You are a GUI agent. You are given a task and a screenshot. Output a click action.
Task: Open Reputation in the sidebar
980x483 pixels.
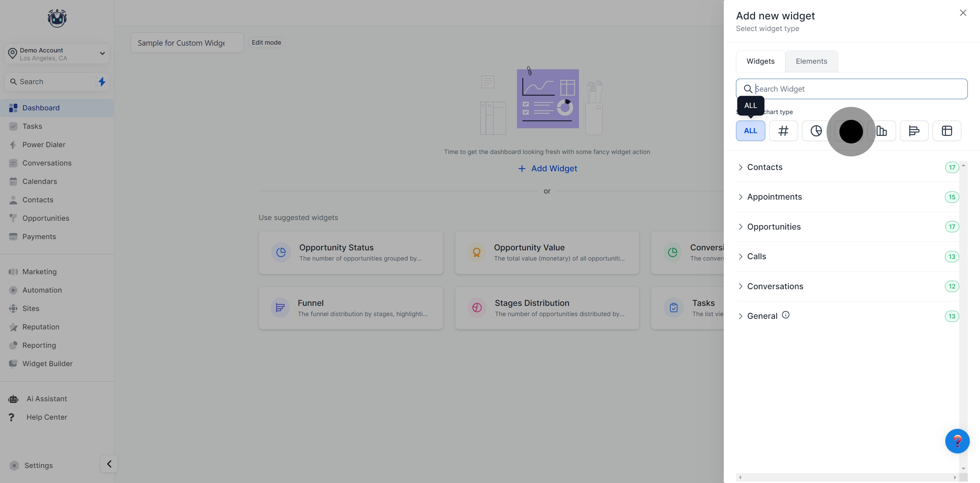tap(57, 327)
